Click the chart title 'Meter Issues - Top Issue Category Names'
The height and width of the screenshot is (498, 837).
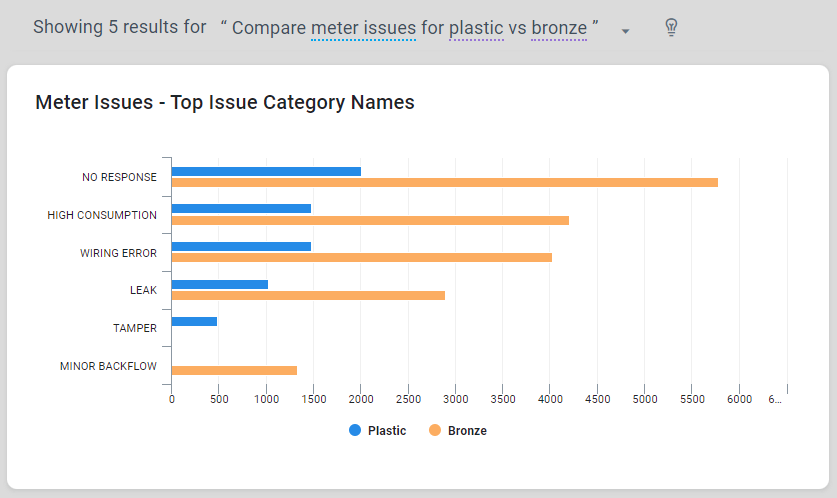pyautogui.click(x=225, y=102)
